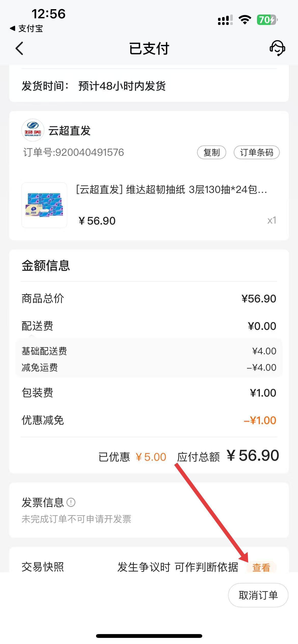Open the Vinda tissue product thumbnail

pos(44,205)
